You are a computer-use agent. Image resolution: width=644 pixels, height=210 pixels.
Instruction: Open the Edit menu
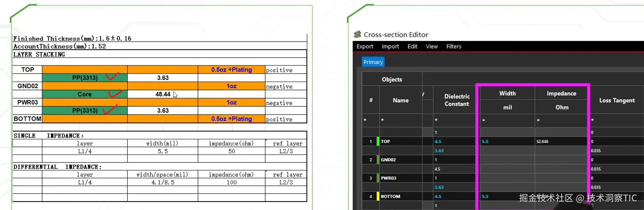(412, 46)
